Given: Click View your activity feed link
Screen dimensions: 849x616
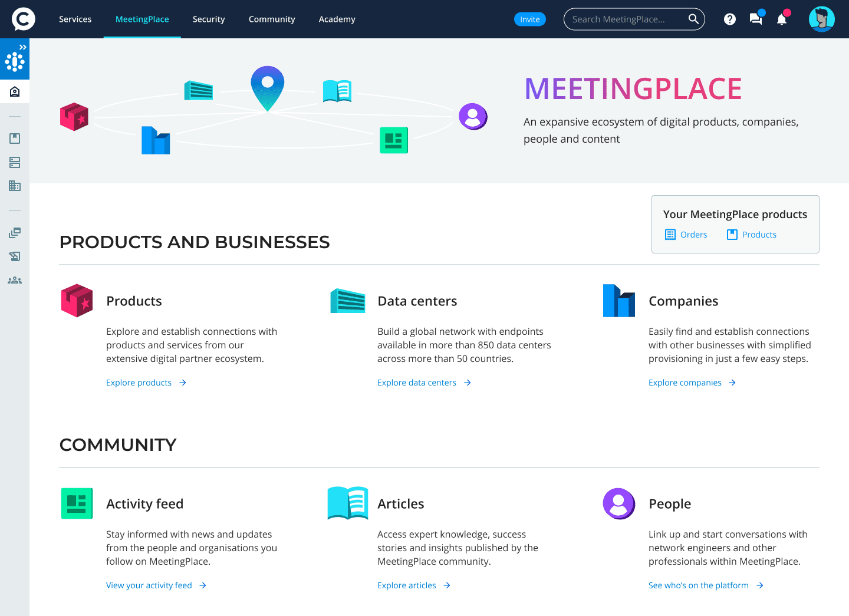Looking at the screenshot, I should point(149,585).
